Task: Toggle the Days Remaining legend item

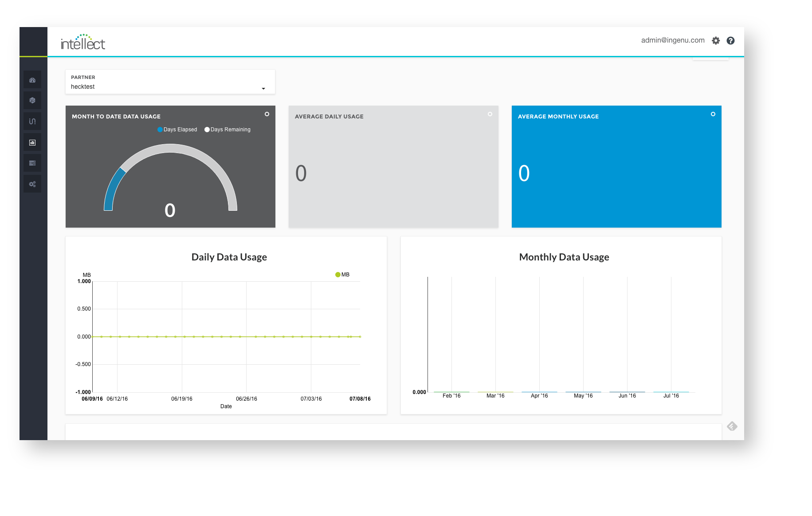Action: click(x=228, y=130)
